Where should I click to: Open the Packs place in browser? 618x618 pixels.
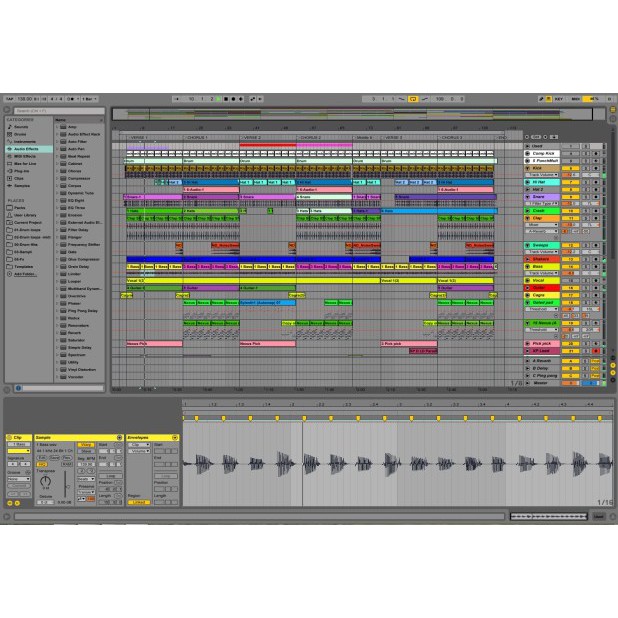18,207
